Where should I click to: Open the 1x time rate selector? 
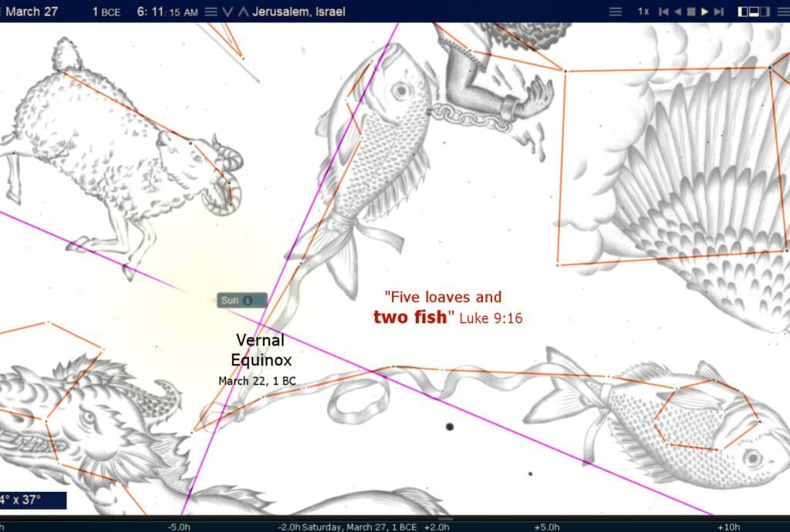[x=643, y=12]
